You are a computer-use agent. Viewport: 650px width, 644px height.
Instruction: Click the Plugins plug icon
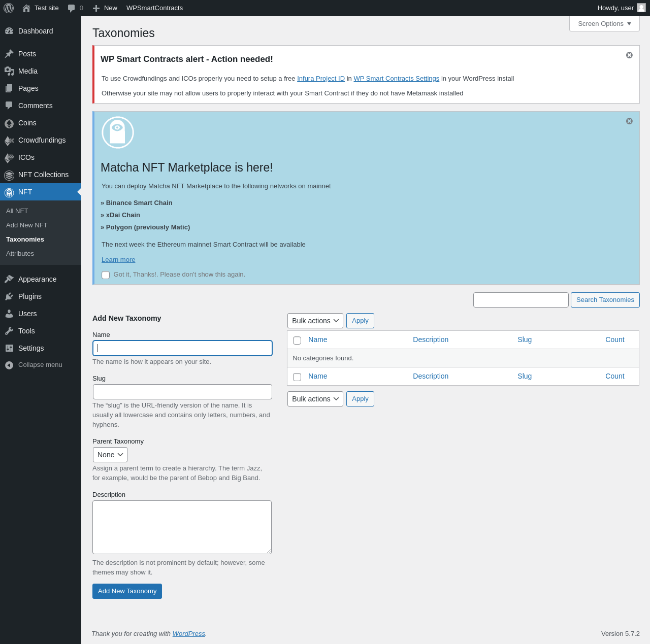pyautogui.click(x=9, y=296)
